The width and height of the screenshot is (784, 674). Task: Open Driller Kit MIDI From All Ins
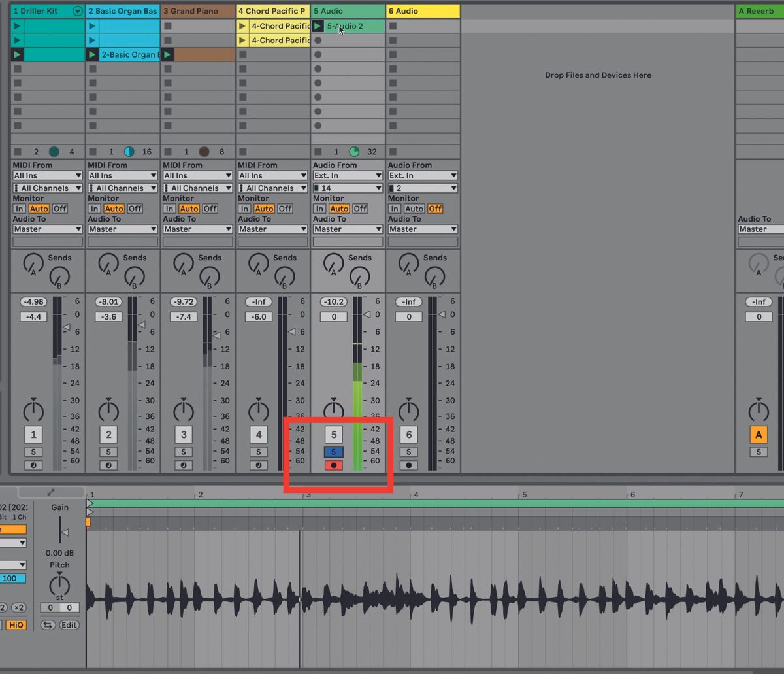[48, 175]
